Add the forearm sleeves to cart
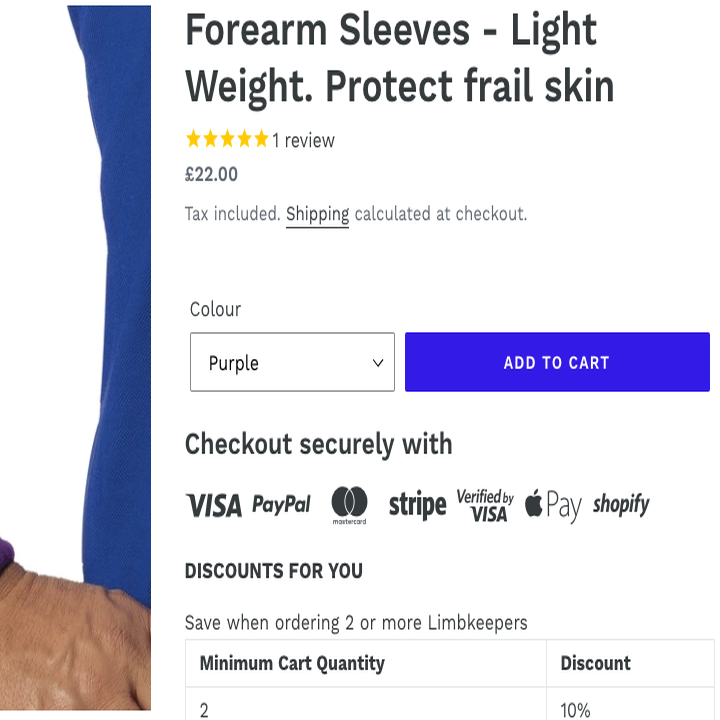The width and height of the screenshot is (720, 720). (x=557, y=362)
